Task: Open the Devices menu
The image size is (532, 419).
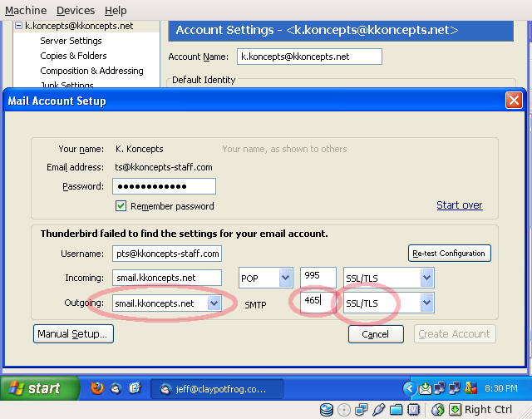Action: point(76,11)
